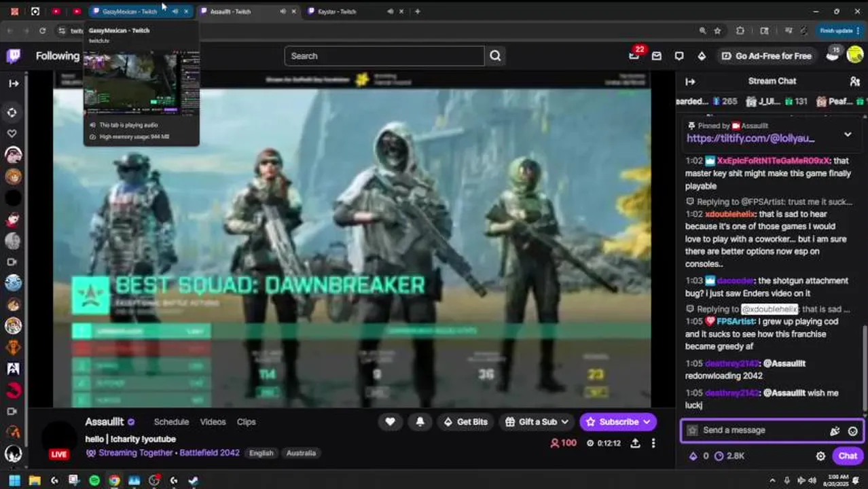The height and width of the screenshot is (489, 868).
Task: Click the share stream icon
Action: click(635, 443)
